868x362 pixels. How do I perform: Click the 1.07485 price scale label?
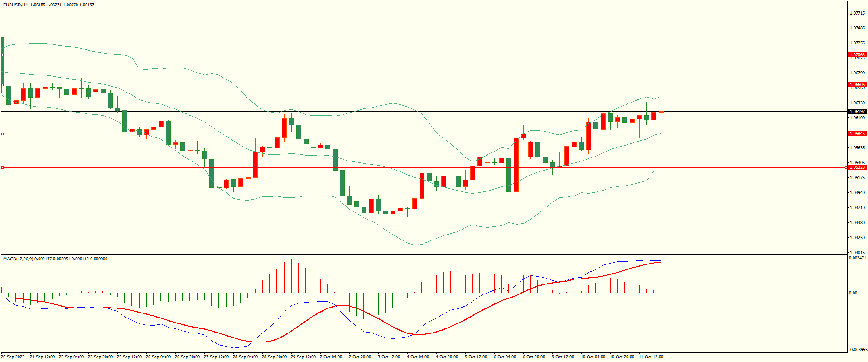857,28
